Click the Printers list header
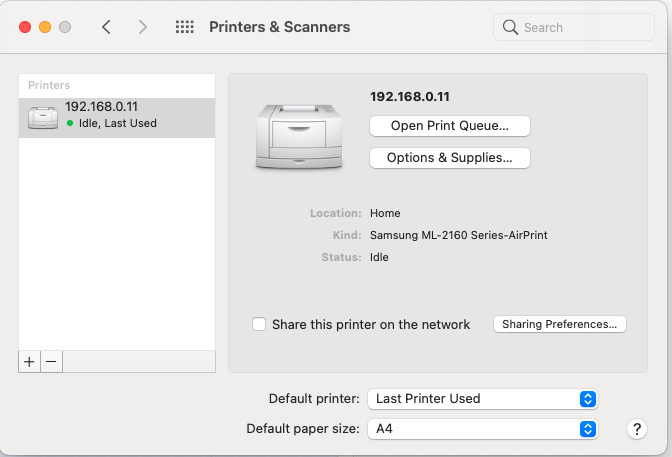The image size is (672, 457). pos(49,85)
